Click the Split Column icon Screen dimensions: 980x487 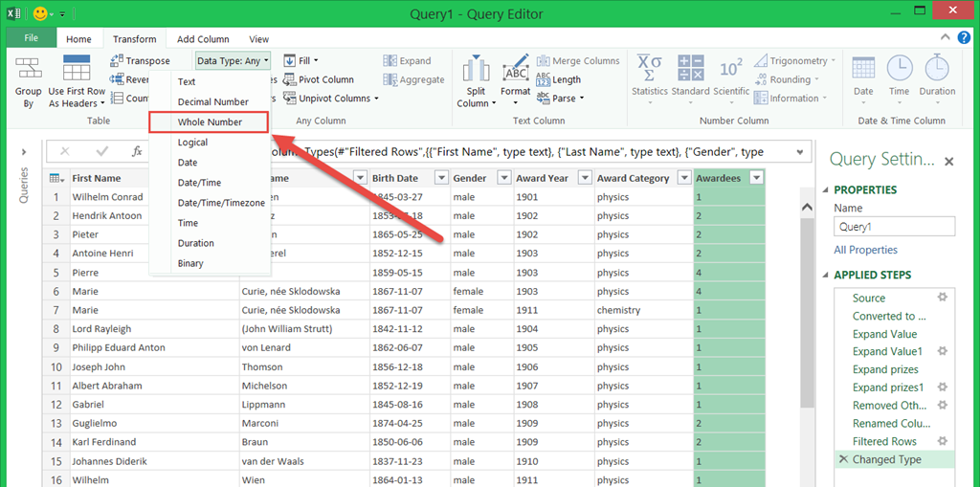point(476,70)
